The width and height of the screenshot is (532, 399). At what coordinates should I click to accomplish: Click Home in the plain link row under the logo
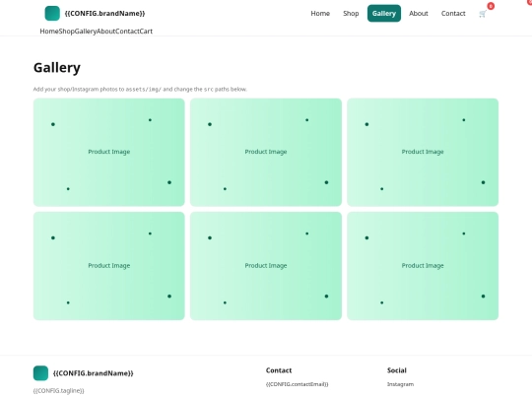pos(49,32)
